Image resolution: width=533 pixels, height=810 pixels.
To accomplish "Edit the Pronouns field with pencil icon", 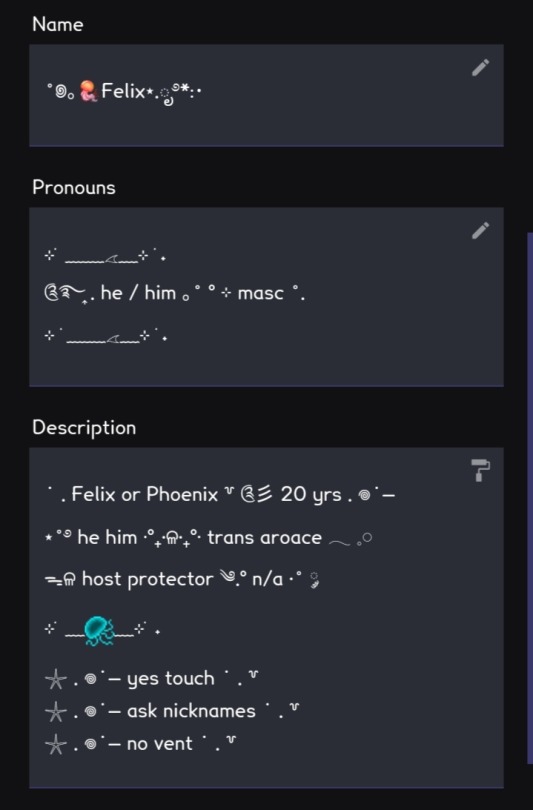I will click(480, 231).
